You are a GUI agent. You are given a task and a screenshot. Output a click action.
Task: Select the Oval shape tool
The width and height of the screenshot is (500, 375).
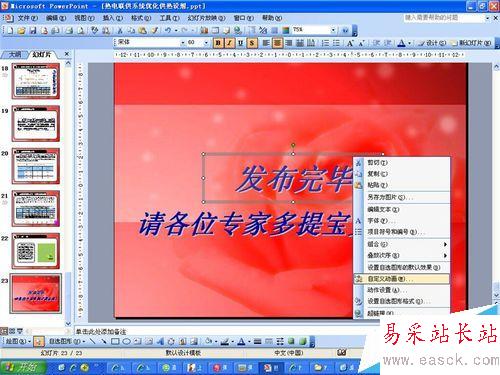126,341
